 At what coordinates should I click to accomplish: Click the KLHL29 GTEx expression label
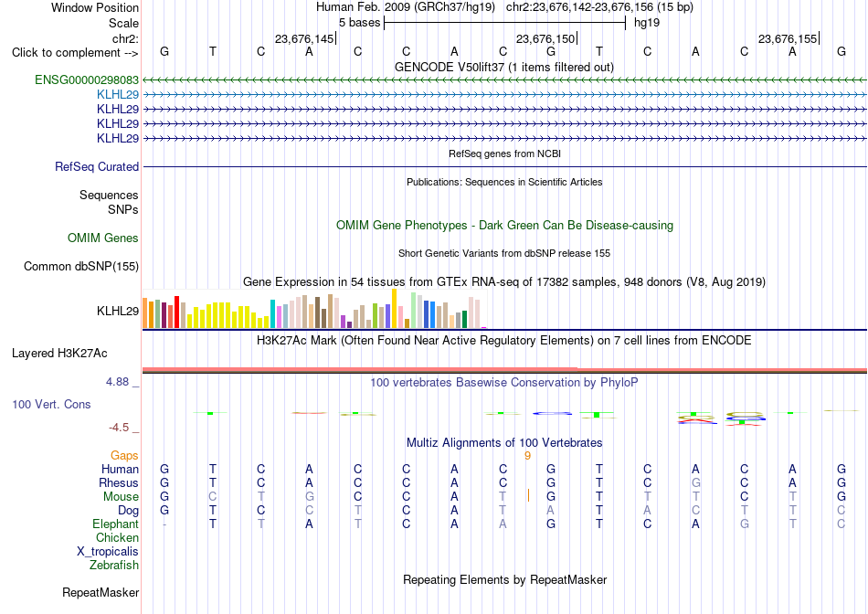point(118,312)
